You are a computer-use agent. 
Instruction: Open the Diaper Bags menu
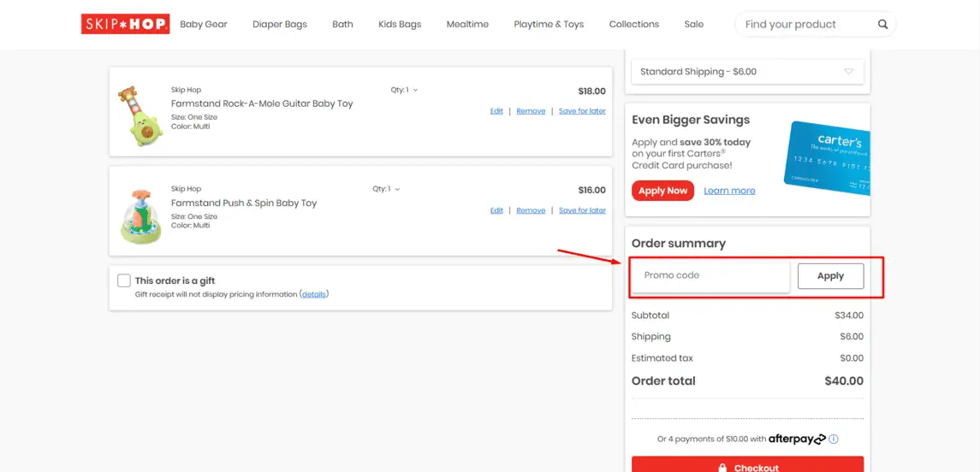coord(279,24)
